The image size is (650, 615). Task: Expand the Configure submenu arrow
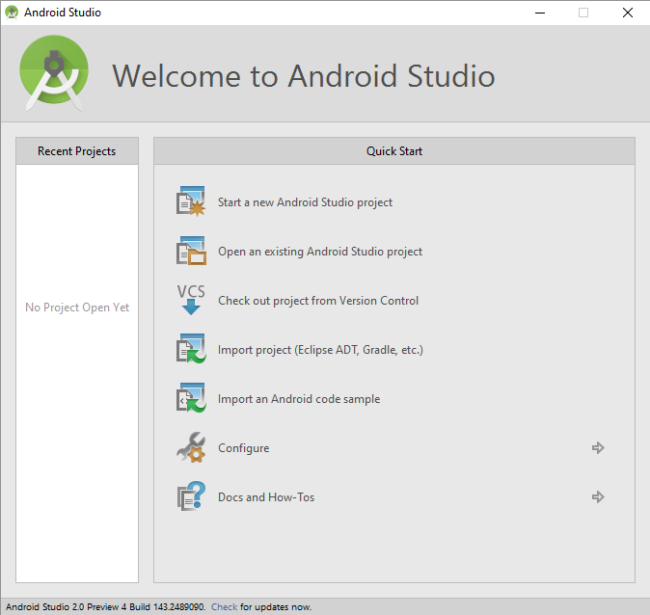tap(598, 448)
